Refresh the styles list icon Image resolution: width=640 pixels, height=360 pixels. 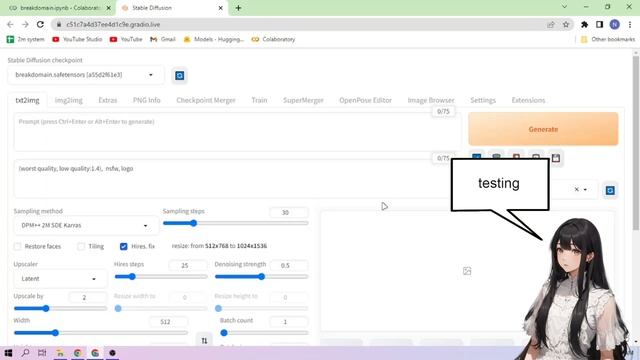(610, 190)
